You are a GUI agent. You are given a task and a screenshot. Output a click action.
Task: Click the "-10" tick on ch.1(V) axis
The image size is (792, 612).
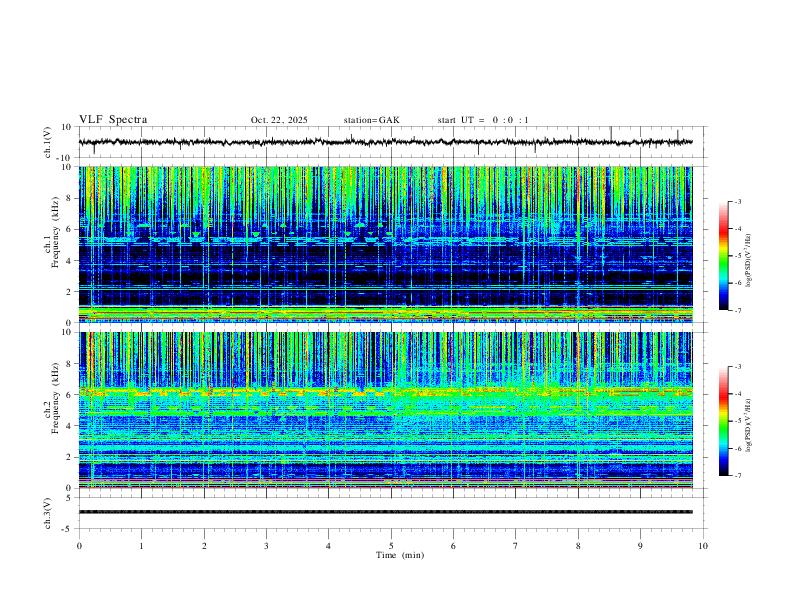coord(65,158)
